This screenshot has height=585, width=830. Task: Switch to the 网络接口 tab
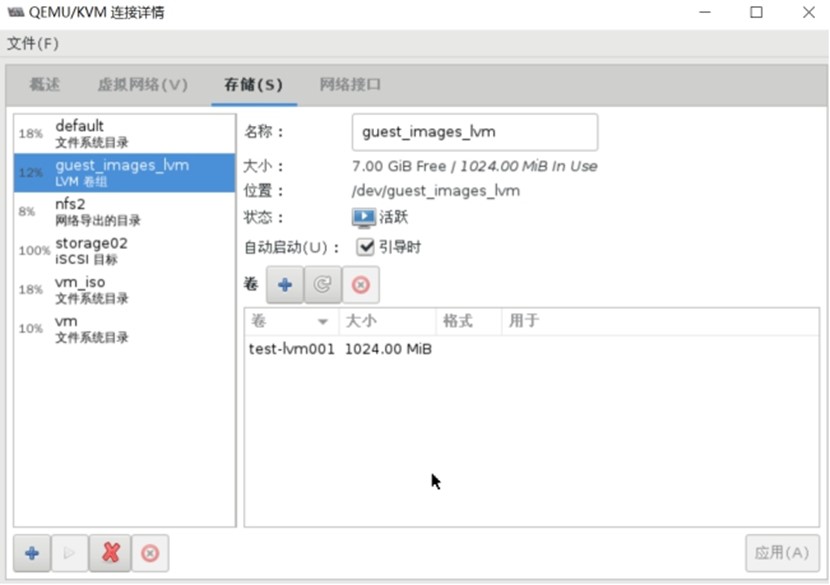349,85
